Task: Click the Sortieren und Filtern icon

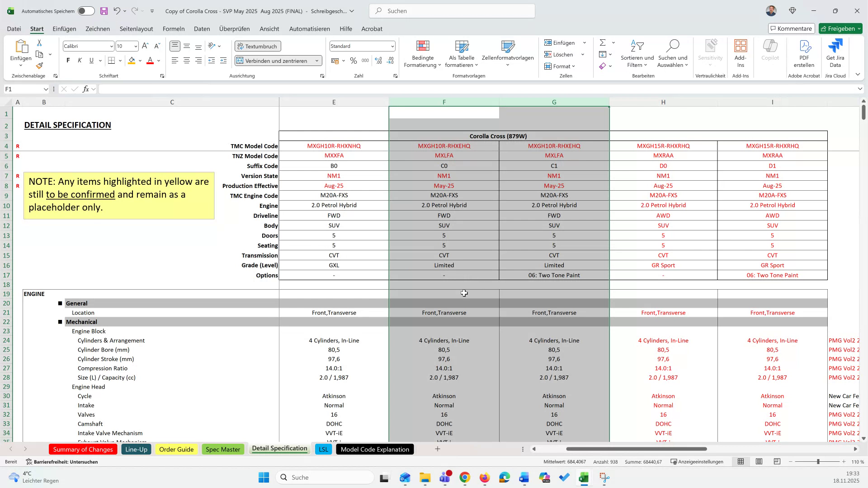Action: [637, 53]
